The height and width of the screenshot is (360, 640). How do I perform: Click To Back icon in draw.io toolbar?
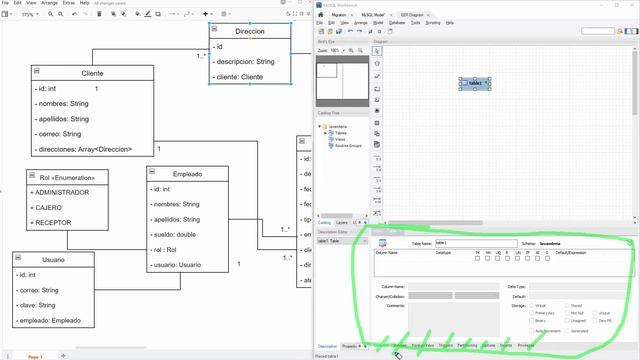tap(123, 14)
